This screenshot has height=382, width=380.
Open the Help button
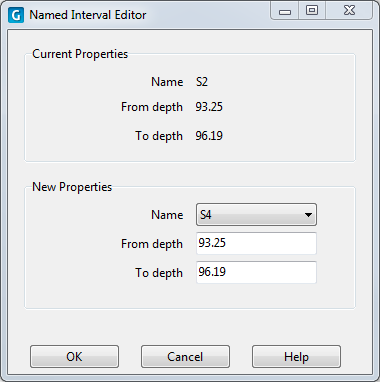[x=296, y=357]
